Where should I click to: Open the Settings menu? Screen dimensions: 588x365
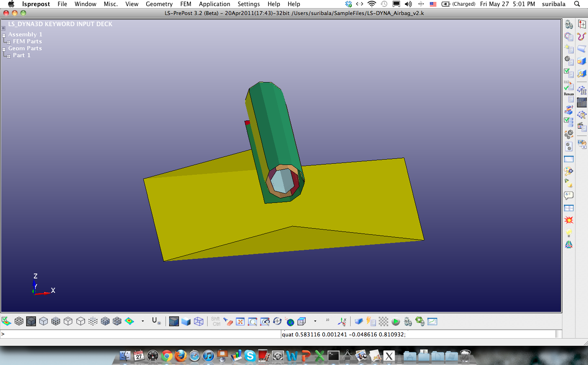(x=248, y=4)
